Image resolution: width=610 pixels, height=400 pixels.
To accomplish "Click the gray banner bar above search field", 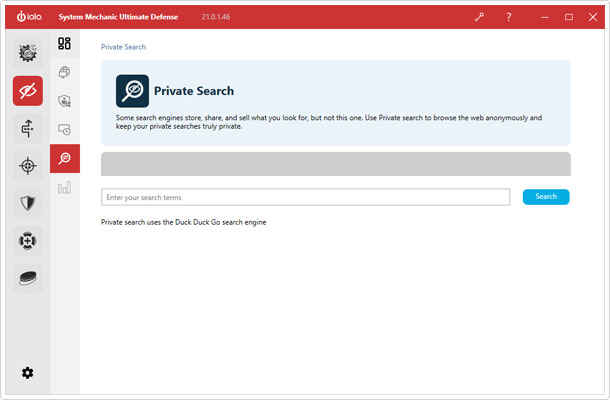I will [x=336, y=164].
